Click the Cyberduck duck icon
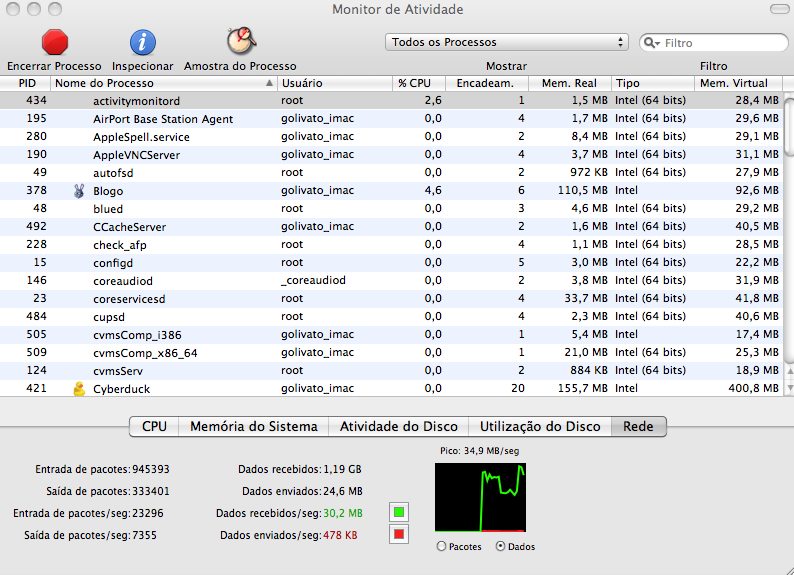 [x=79, y=389]
